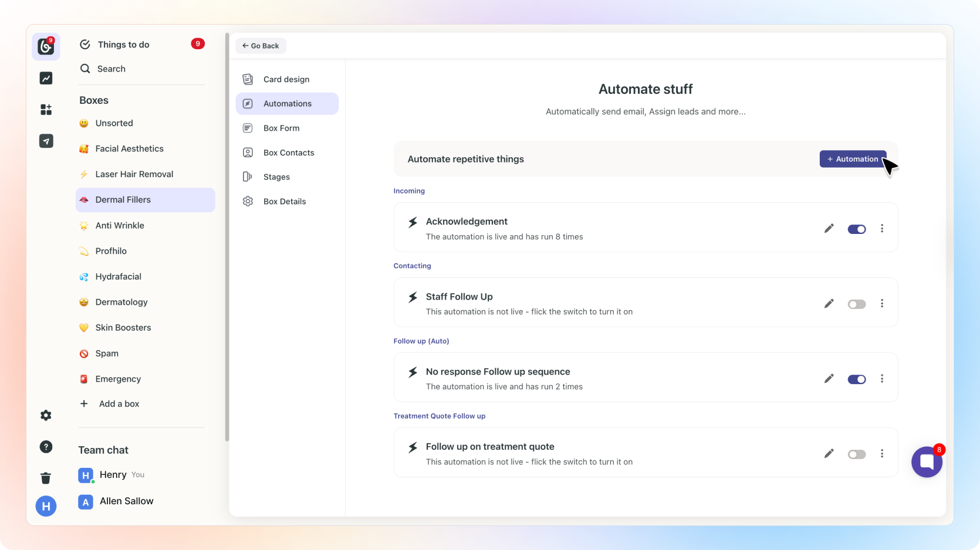
Task: Open more options for No response sequence
Action: click(x=882, y=378)
